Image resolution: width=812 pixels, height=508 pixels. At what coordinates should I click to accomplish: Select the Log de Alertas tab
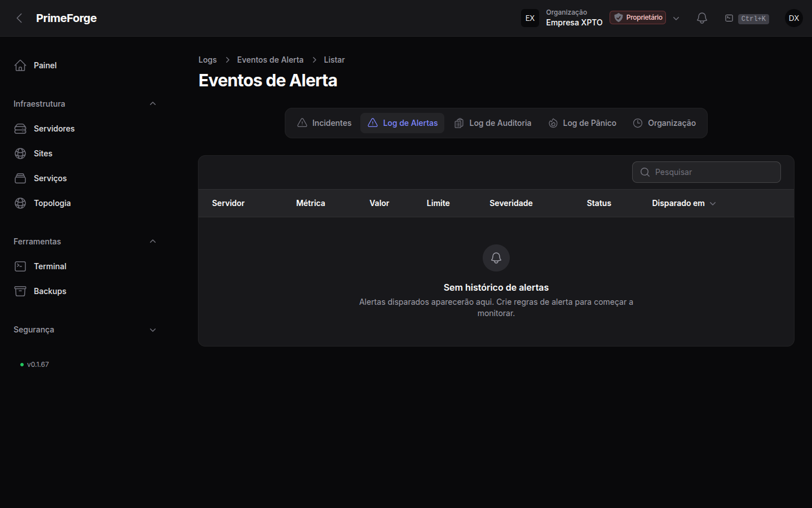[403, 123]
